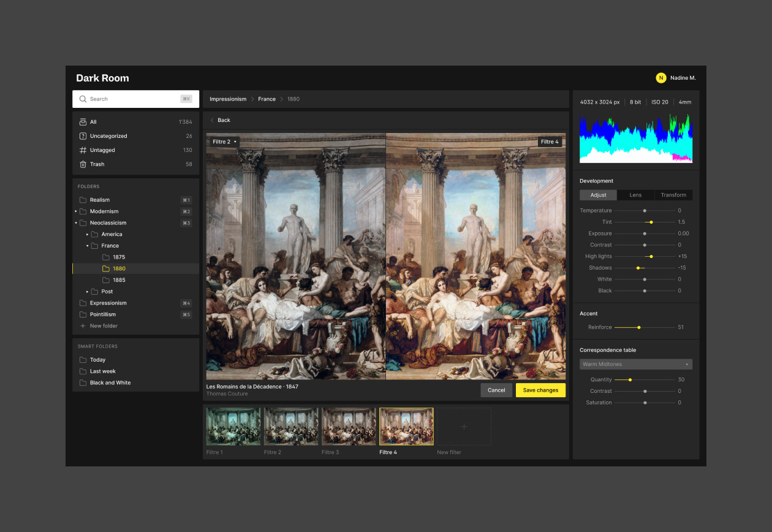This screenshot has height=532, width=772.
Task: Collapse the France subfolder triangle
Action: [x=88, y=246]
